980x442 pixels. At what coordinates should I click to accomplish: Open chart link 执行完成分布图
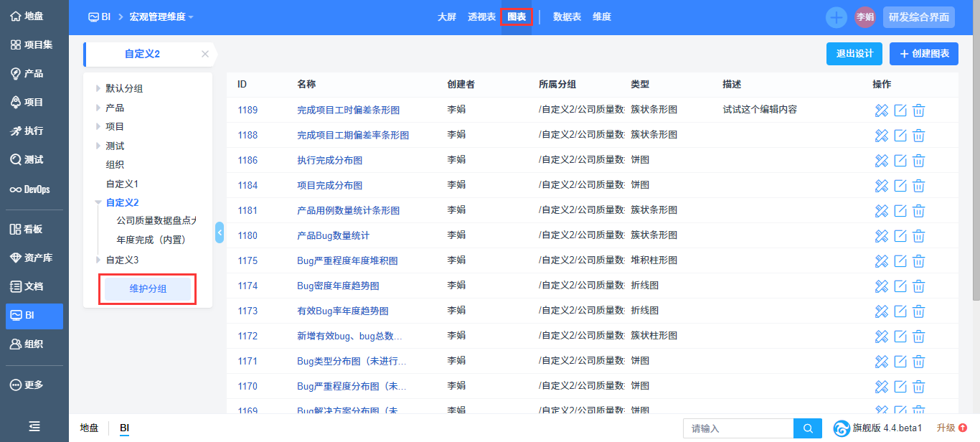tap(329, 160)
